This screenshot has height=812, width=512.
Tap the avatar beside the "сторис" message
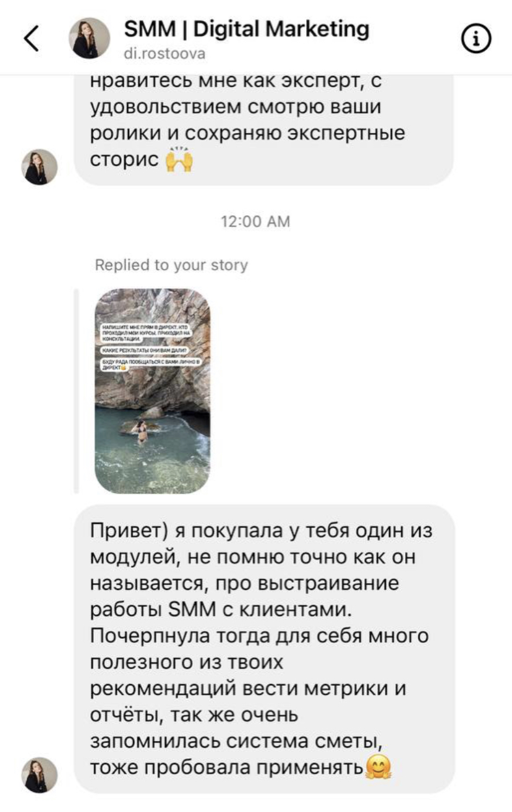[x=40, y=167]
